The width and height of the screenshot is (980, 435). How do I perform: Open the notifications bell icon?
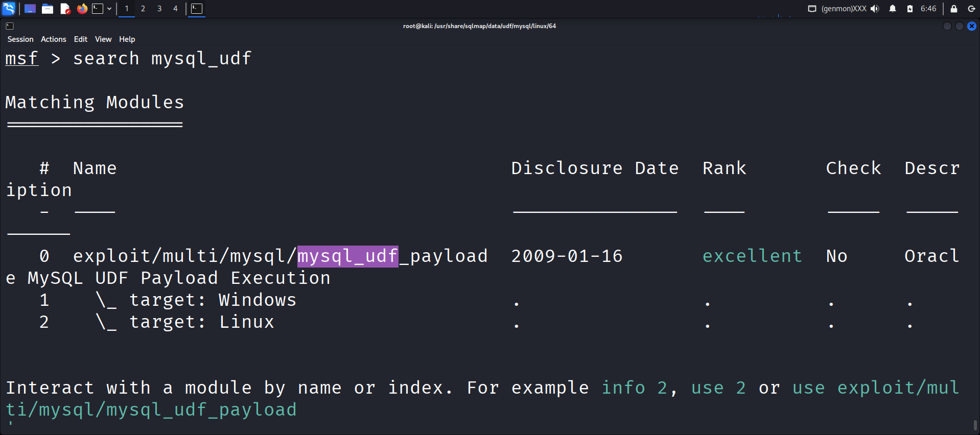[893, 9]
